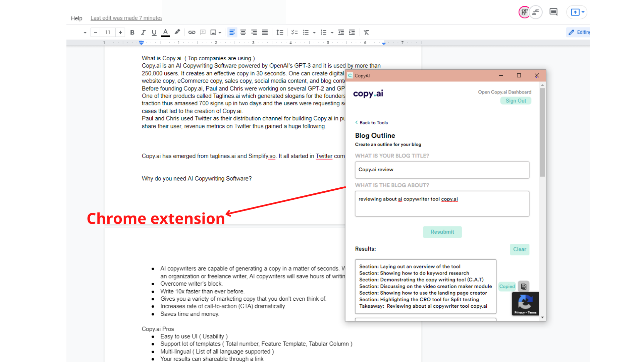Set center text alignment

coord(243,33)
